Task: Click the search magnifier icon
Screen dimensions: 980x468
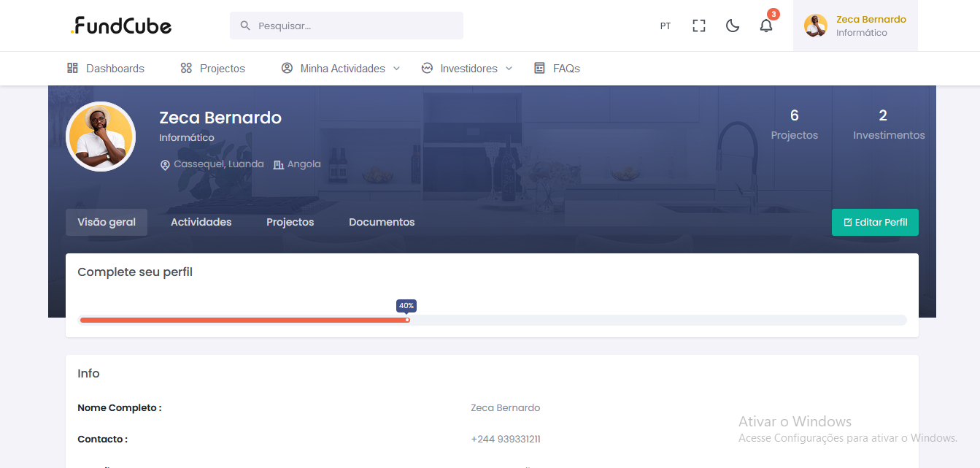Action: point(245,26)
